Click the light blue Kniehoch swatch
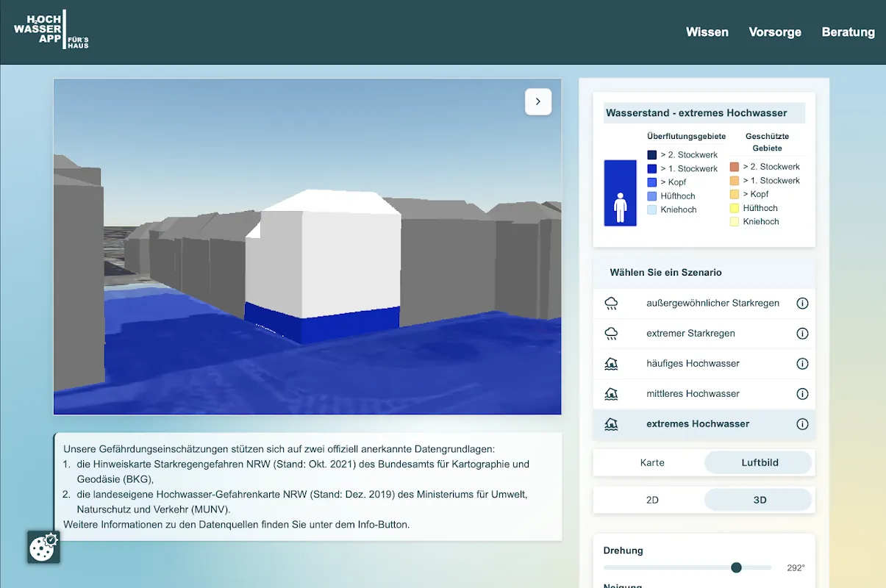The width and height of the screenshot is (886, 588). click(x=652, y=209)
